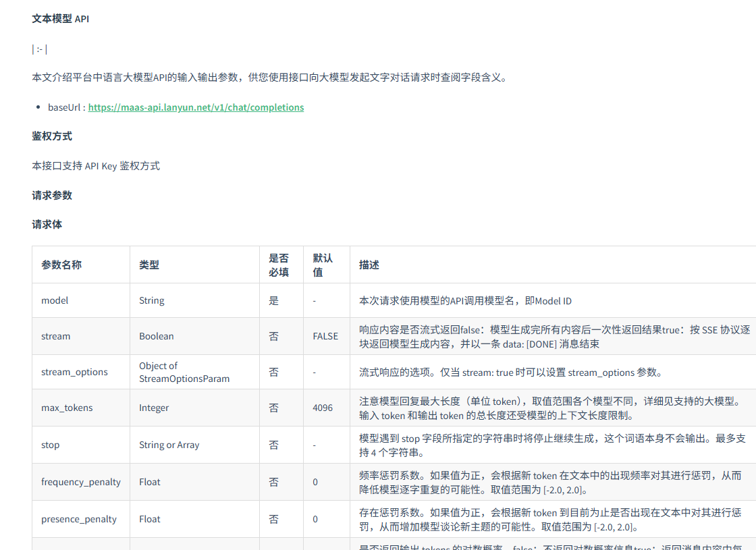Click the presence_penalty description text
Screen dimensions: 756x550
(550, 519)
